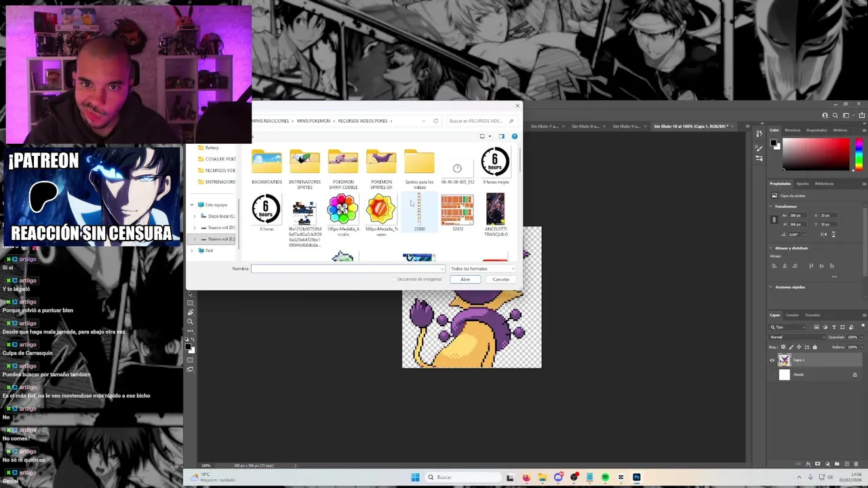Open the Todos los formatos dropdown
868x488 pixels.
483,268
